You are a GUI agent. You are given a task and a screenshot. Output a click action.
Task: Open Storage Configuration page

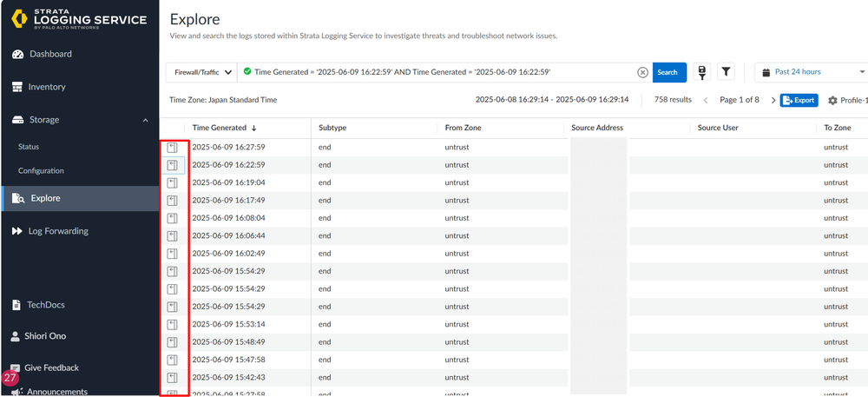pos(41,171)
